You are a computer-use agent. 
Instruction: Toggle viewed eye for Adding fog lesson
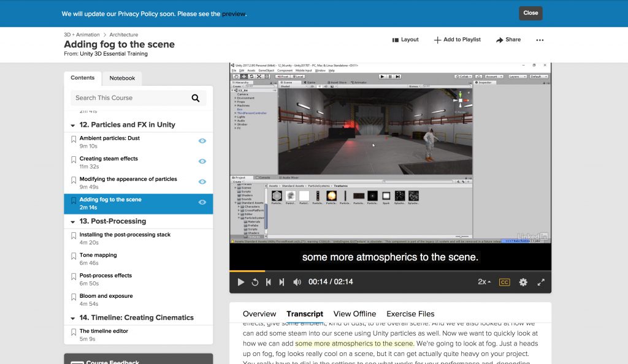[x=202, y=202]
